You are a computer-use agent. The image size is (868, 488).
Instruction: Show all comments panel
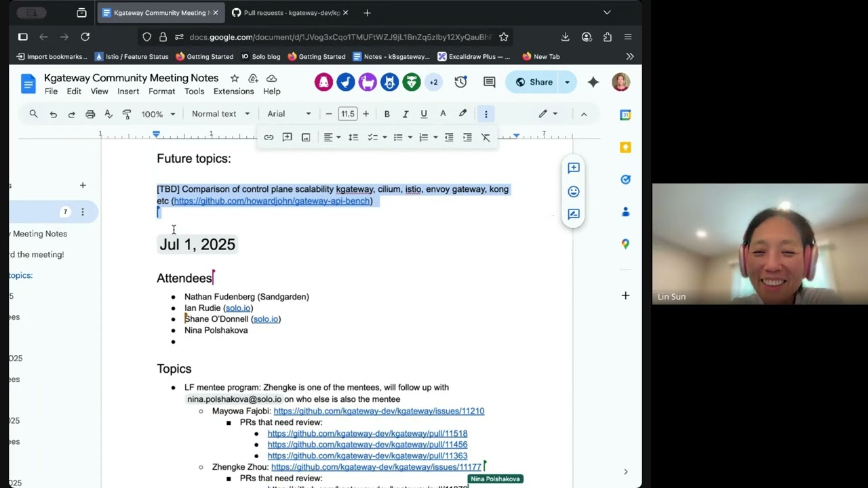[489, 82]
